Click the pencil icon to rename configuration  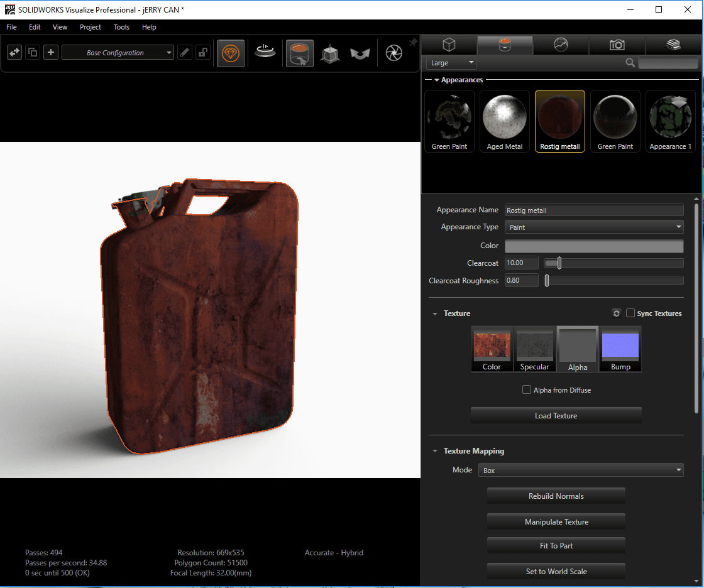pyautogui.click(x=184, y=53)
